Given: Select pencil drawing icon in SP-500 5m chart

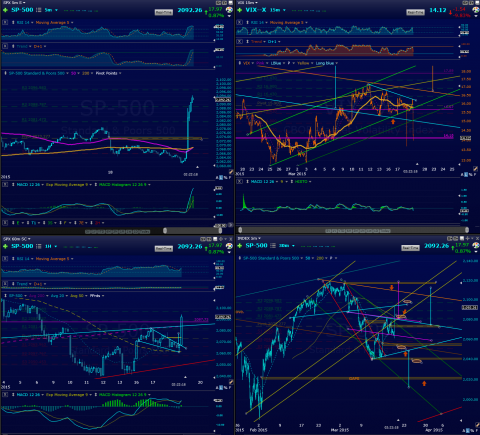Looking at the screenshot, I should pyautogui.click(x=231, y=172).
